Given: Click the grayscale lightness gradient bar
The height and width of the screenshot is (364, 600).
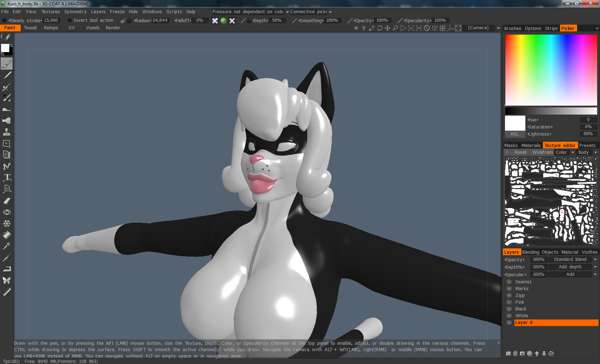Looking at the screenshot, I should click(551, 111).
